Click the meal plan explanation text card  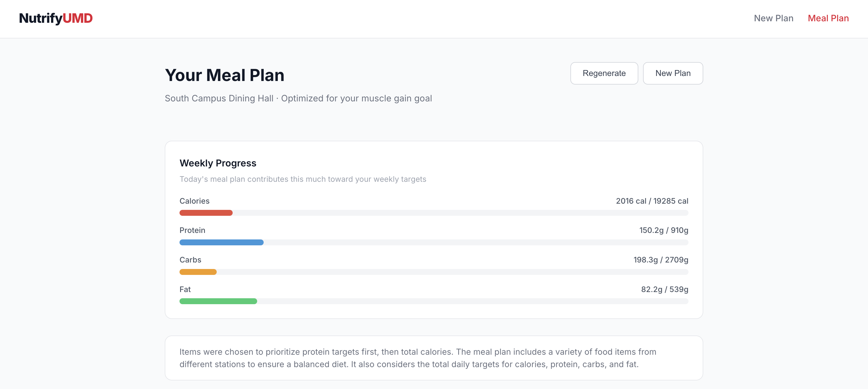[434, 358]
